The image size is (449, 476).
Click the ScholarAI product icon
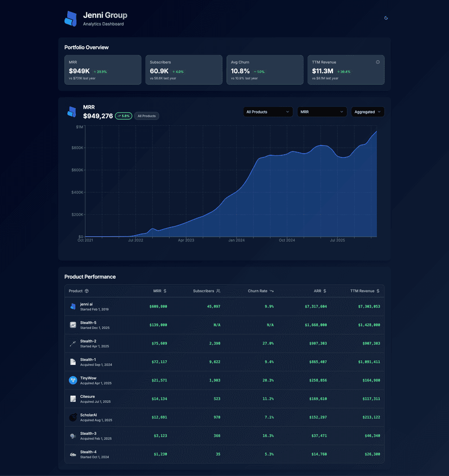click(73, 417)
